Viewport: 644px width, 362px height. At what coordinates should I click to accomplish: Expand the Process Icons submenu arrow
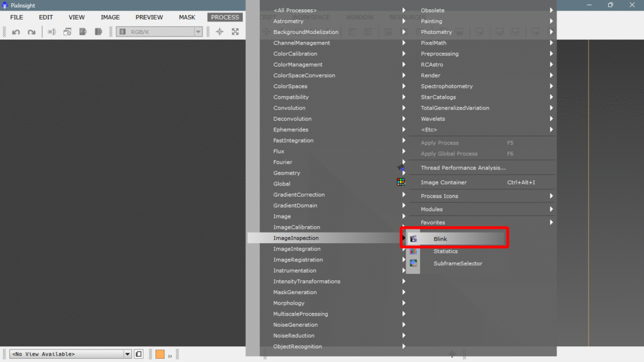click(551, 196)
